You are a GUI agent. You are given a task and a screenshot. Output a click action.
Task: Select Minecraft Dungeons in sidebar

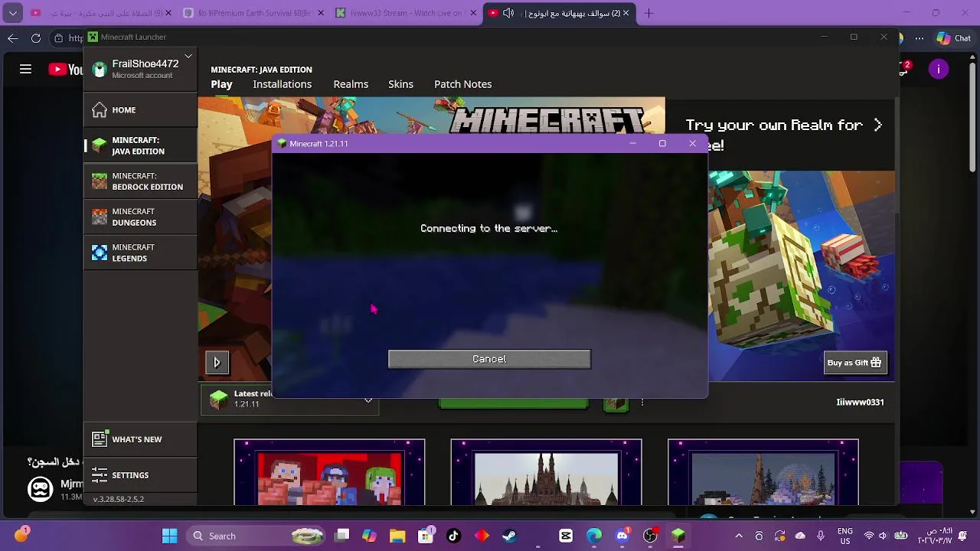coord(140,217)
